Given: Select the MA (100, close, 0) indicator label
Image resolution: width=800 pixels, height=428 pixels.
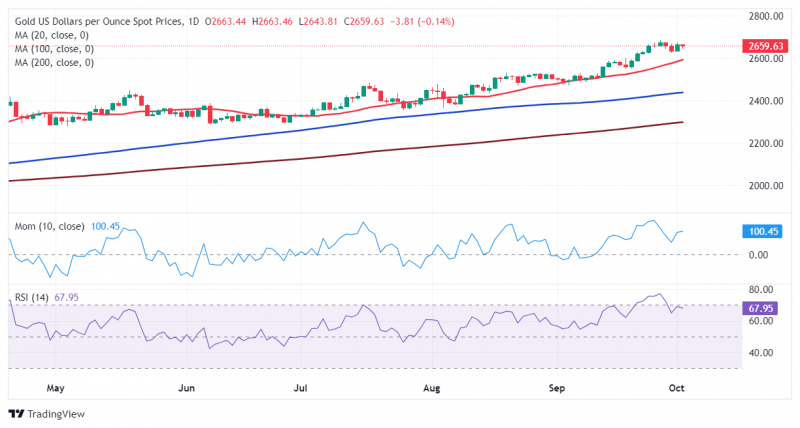Looking at the screenshot, I should (x=54, y=49).
